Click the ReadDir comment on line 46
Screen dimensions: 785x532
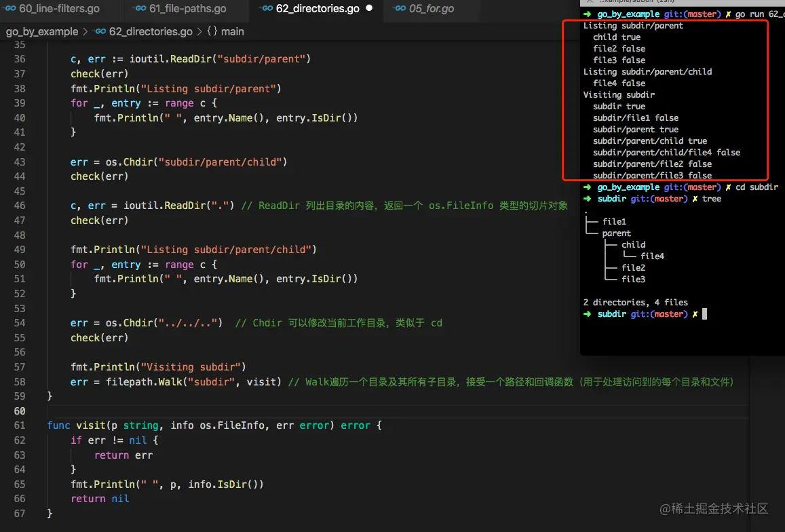click(x=404, y=206)
